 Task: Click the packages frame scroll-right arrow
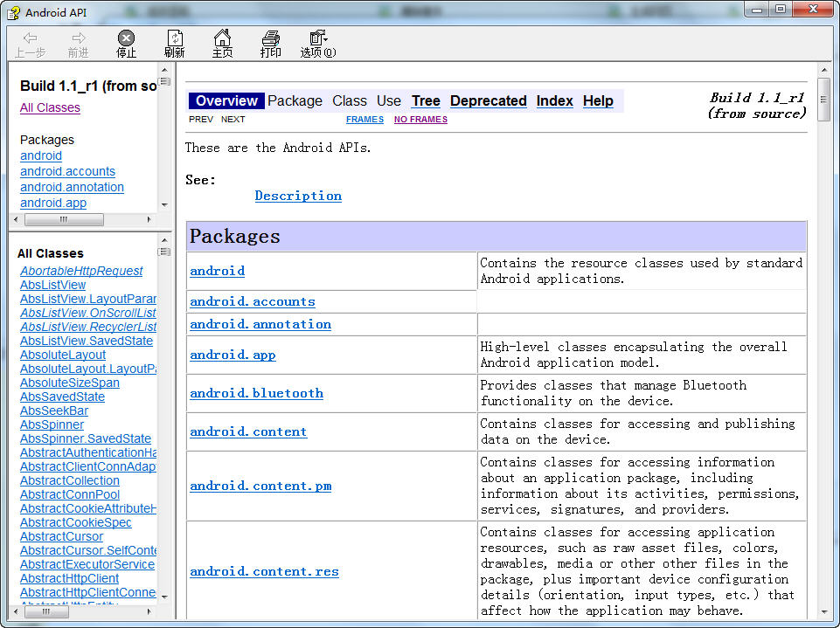pos(149,219)
